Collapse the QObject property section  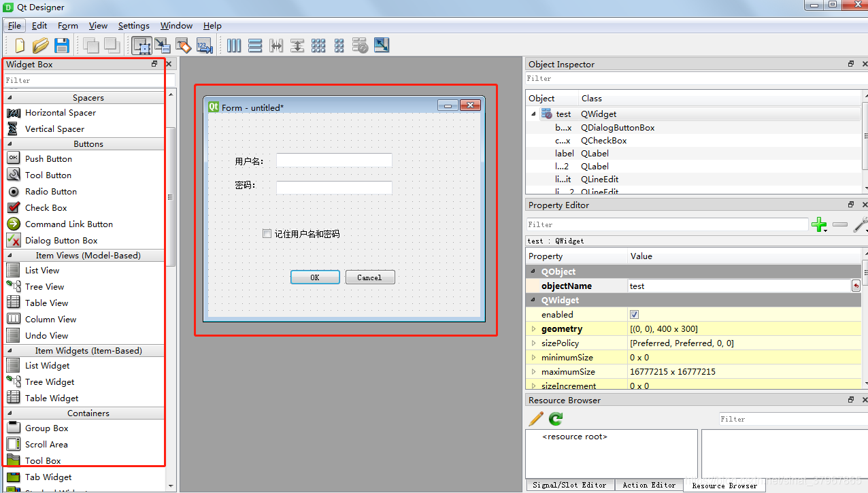point(533,272)
